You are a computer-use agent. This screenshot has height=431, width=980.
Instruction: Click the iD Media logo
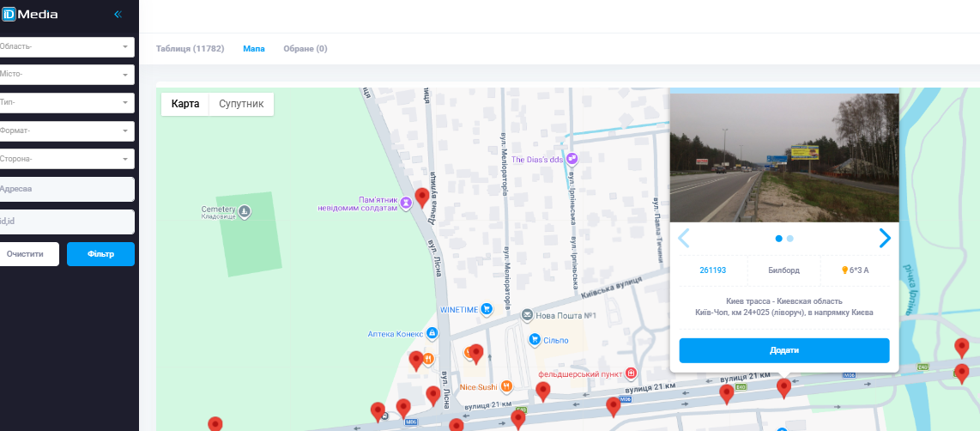click(x=29, y=14)
